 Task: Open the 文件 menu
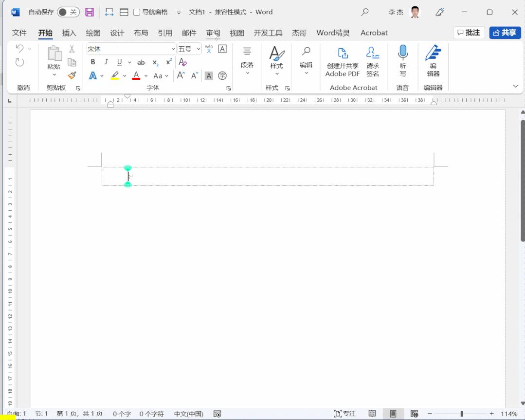[x=19, y=33]
